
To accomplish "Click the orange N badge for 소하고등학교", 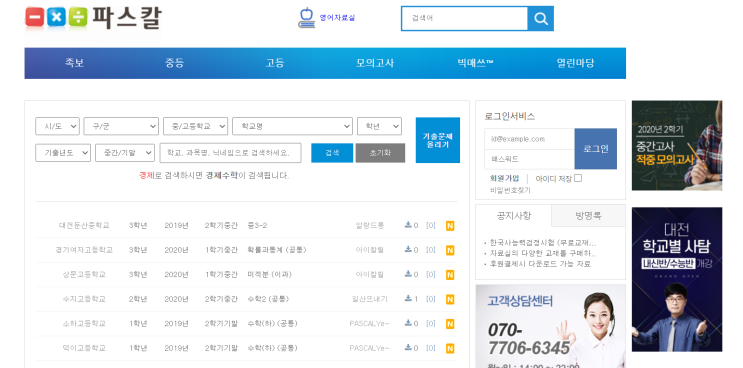I will click(450, 324).
